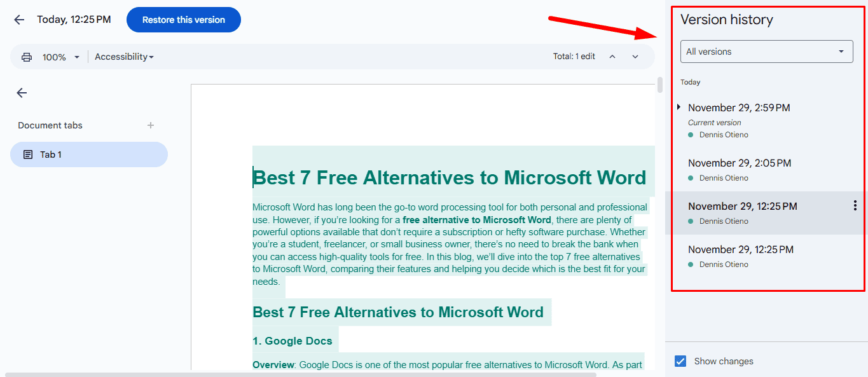Open the 100% zoom dropdown
Screen dimensions: 868x377
61,57
